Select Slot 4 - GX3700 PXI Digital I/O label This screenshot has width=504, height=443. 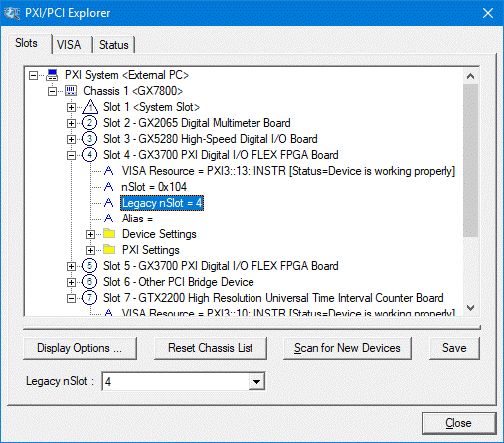pyautogui.click(x=221, y=155)
